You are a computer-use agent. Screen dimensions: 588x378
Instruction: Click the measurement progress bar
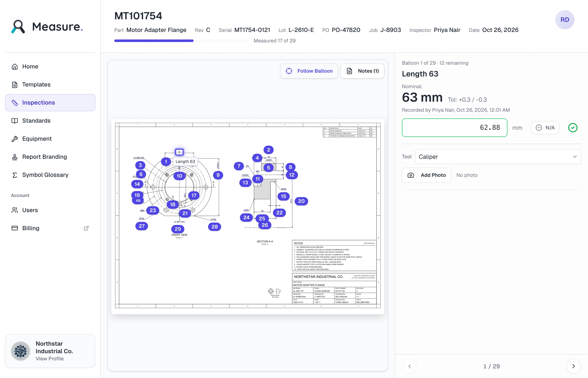(181, 41)
